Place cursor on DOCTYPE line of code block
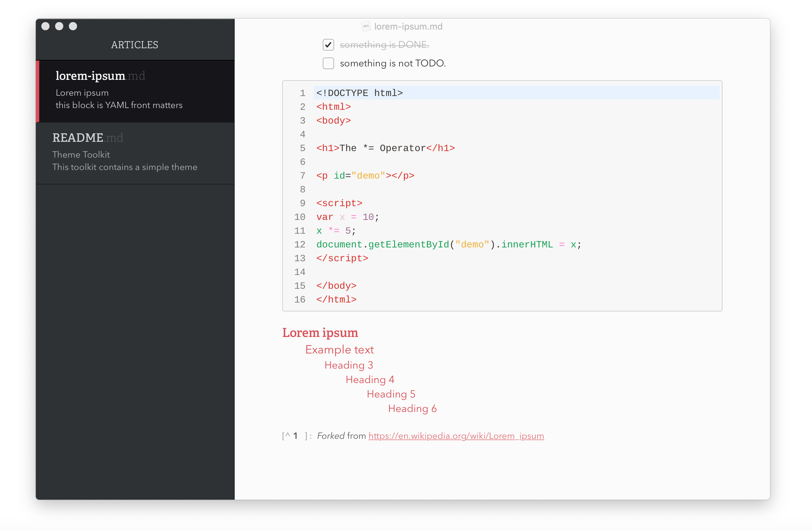812x530 pixels. point(359,93)
